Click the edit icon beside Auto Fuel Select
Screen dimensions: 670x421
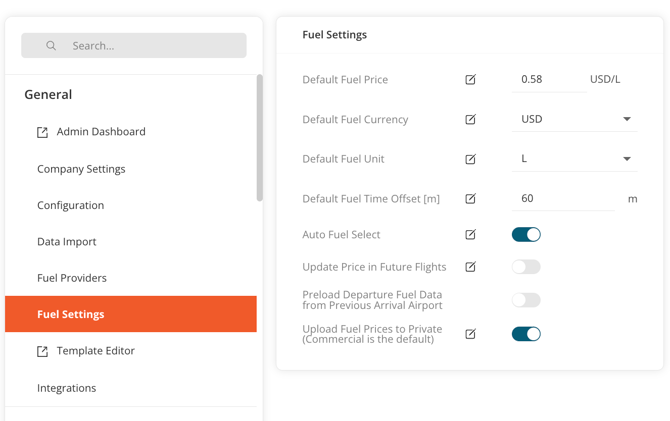[470, 235]
